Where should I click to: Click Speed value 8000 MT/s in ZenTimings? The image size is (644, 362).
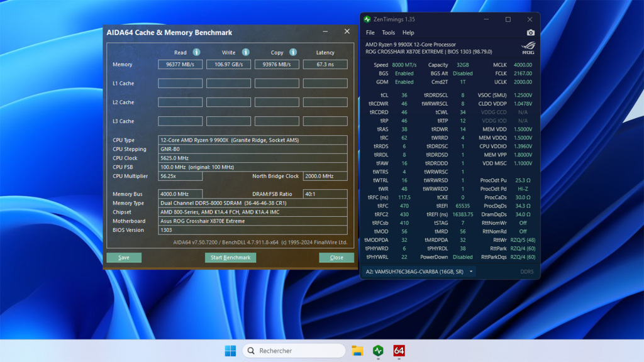tap(404, 65)
